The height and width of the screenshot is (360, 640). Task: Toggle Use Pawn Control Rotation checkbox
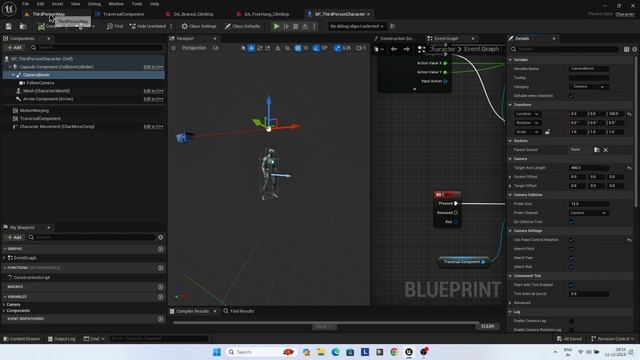571,240
